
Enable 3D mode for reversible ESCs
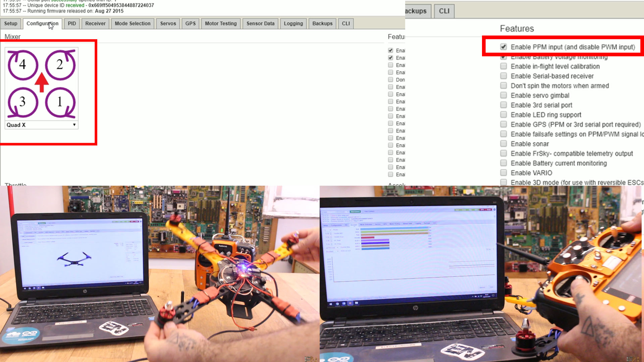(503, 182)
